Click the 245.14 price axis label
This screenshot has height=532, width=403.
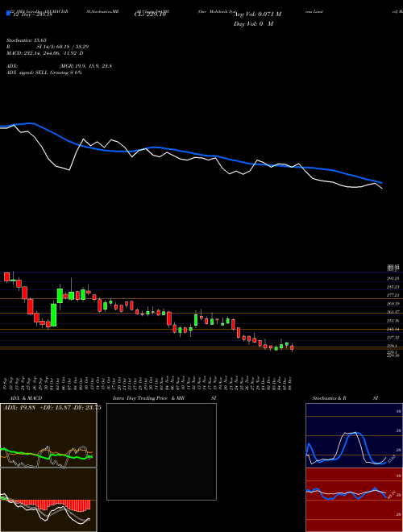point(394,329)
